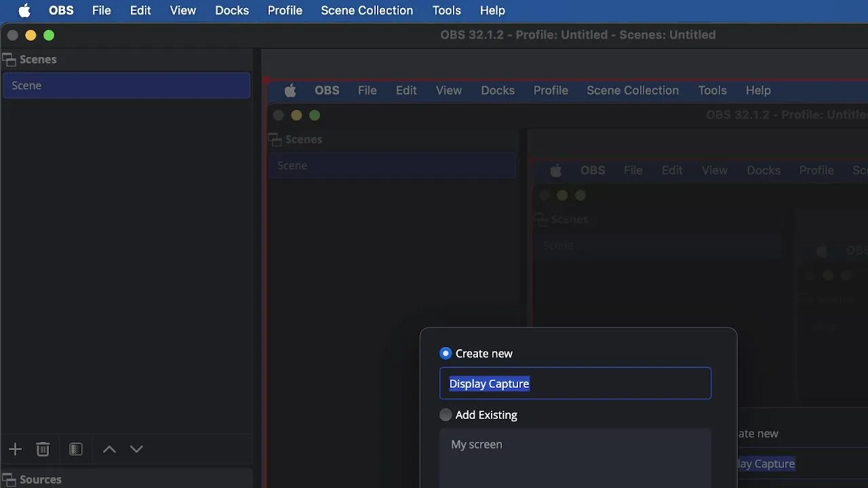Open the Profile menu
868x488 pixels.
(x=285, y=10)
